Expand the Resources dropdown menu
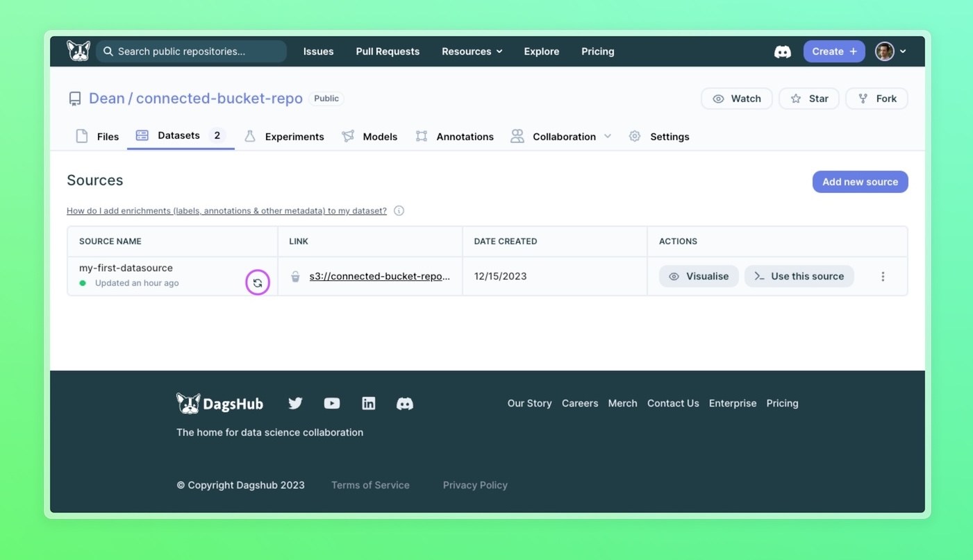Viewport: 973px width, 560px height. (x=472, y=51)
